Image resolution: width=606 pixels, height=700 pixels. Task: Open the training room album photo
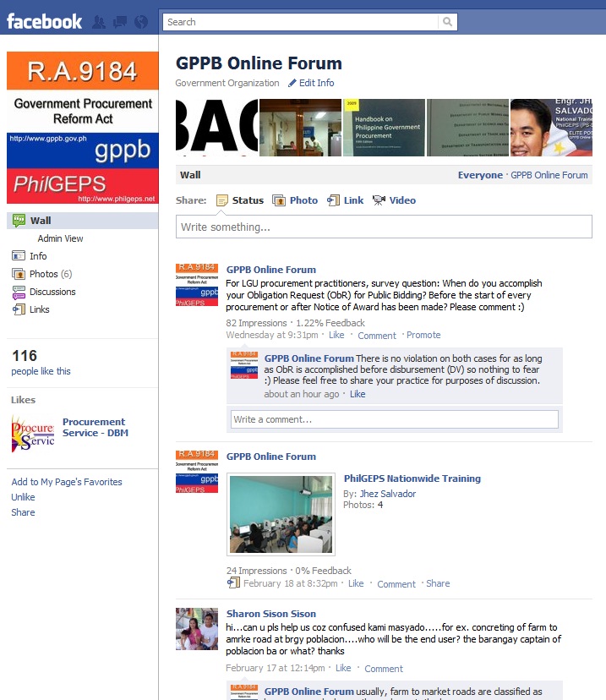(x=281, y=514)
